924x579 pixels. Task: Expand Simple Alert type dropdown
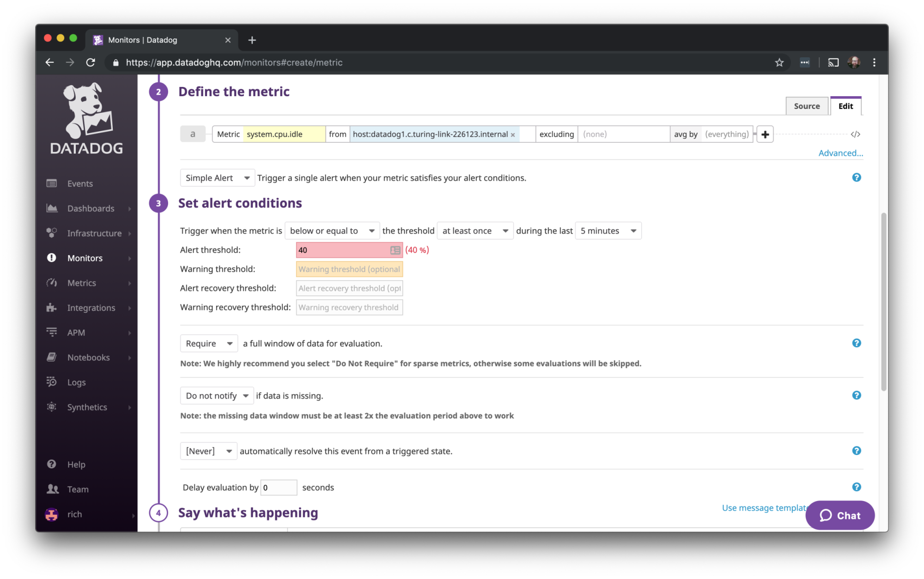[217, 177]
